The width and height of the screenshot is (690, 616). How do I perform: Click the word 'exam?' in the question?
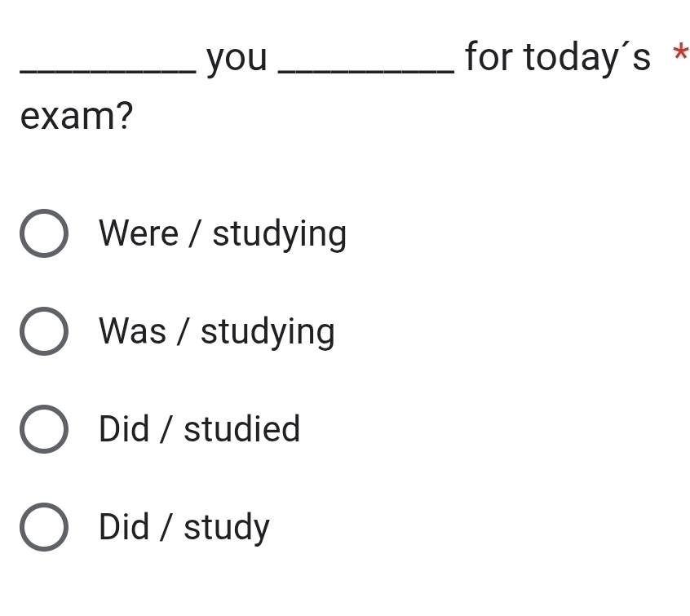pos(77,117)
